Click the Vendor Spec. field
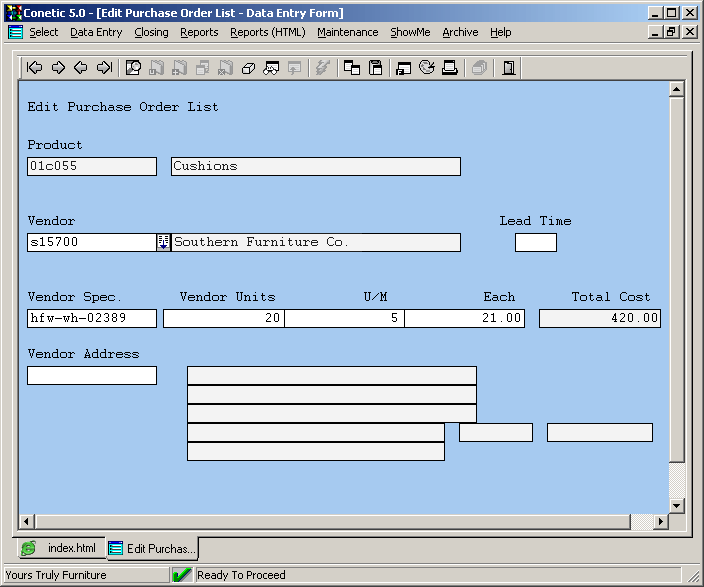 92,318
